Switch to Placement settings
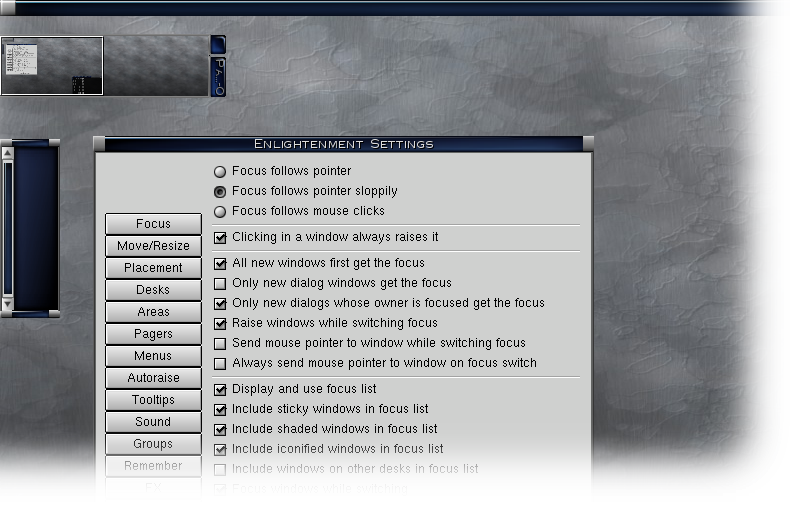Screen dimensions: 800x525 click(x=153, y=268)
